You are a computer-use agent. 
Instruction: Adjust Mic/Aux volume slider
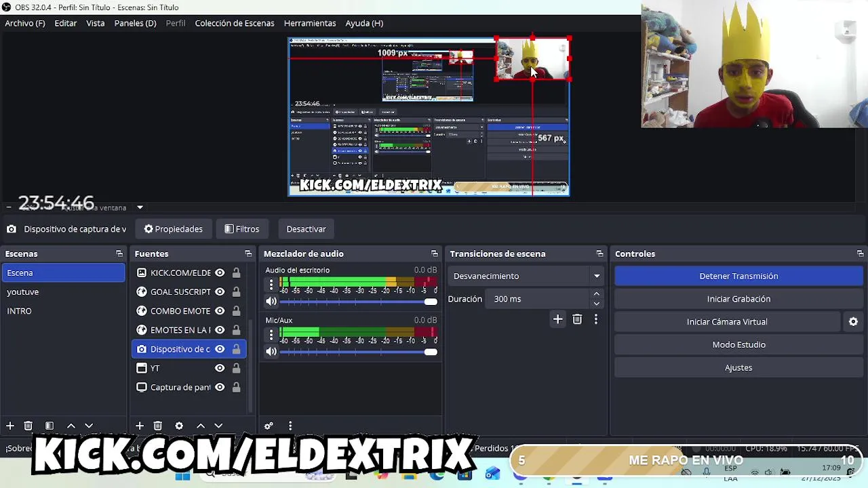point(359,352)
